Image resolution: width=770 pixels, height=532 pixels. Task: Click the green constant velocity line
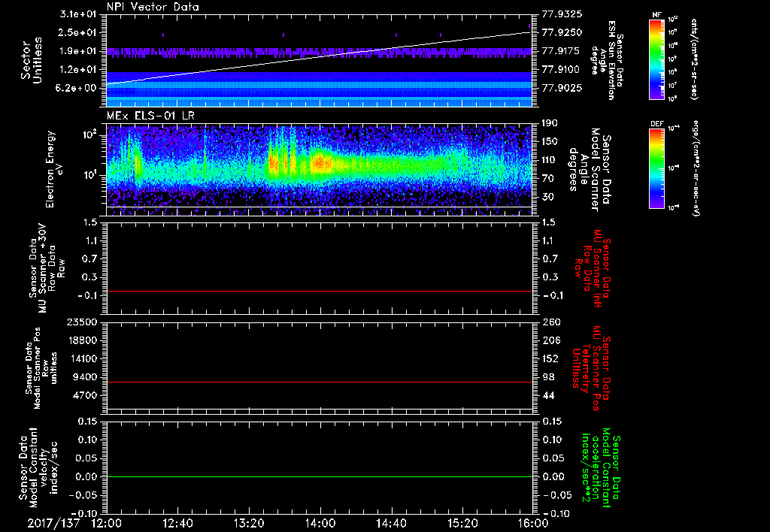pyautogui.click(x=320, y=477)
